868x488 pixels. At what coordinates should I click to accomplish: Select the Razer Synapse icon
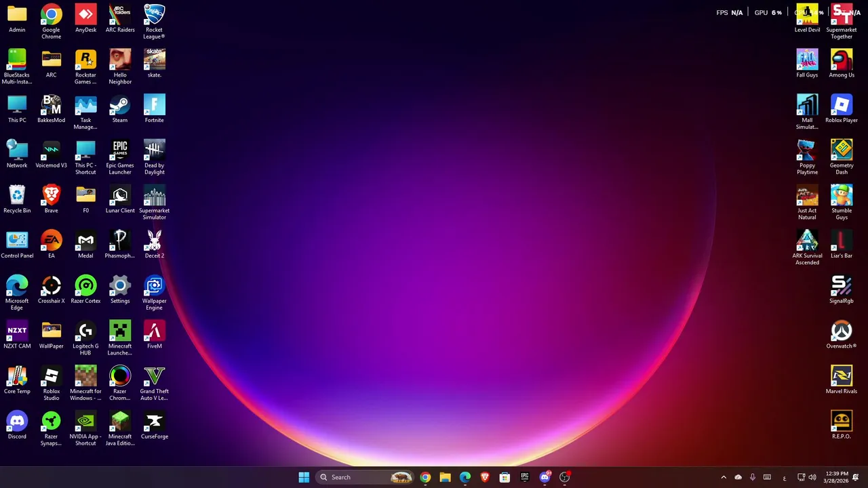click(x=52, y=421)
